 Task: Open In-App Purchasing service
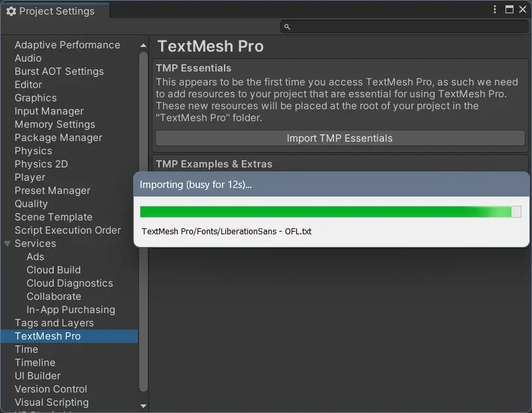71,309
